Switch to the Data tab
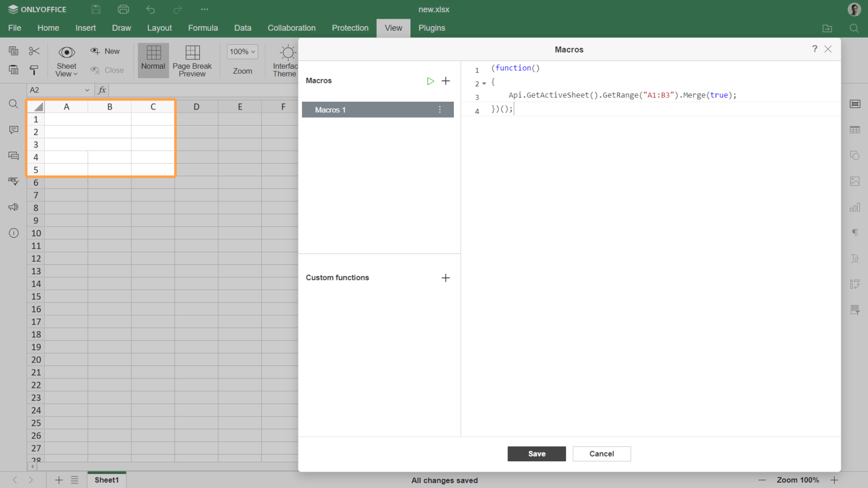The height and width of the screenshot is (488, 868). point(243,28)
